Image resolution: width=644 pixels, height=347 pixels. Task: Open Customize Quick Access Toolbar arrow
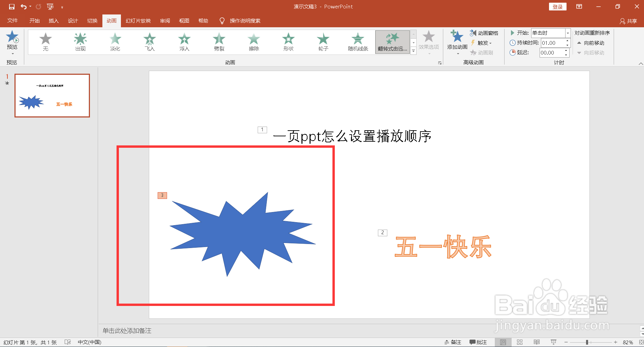pos(62,7)
